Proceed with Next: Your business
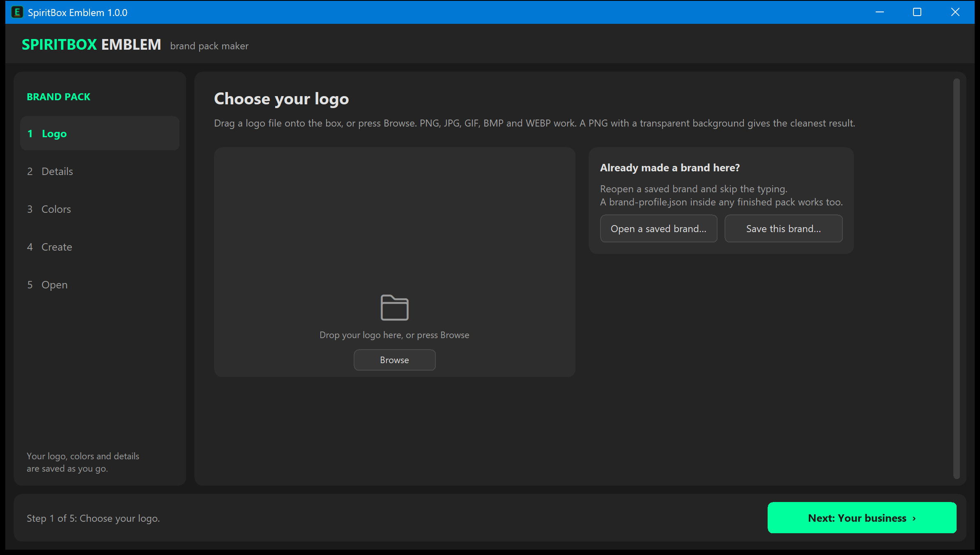 coord(862,518)
